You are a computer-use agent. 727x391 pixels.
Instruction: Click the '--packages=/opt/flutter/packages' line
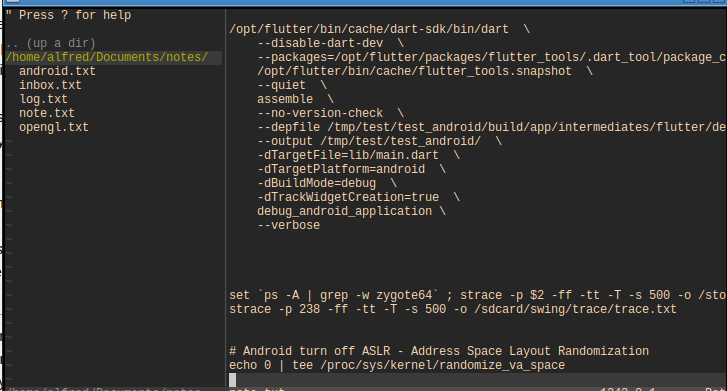point(491,57)
